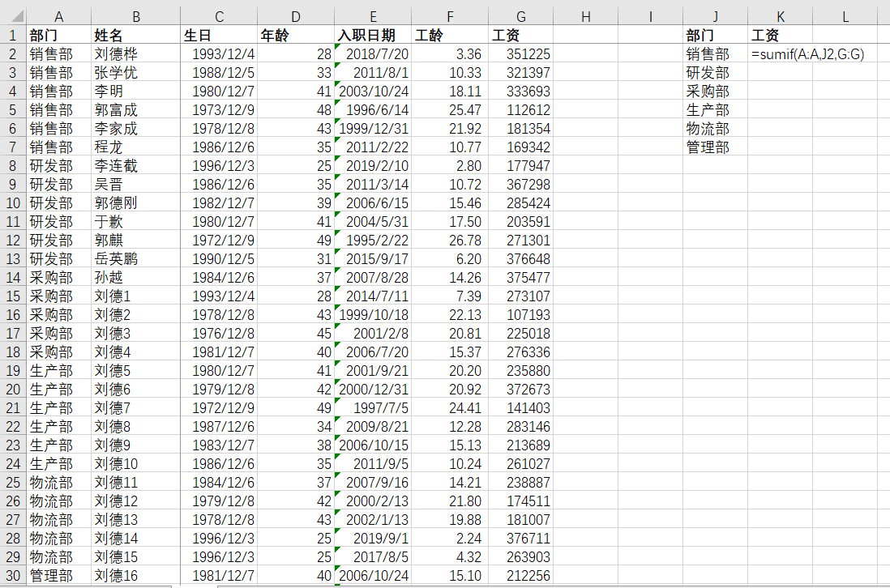Click the name 李连截
This screenshot has height=588, width=890.
[x=116, y=166]
